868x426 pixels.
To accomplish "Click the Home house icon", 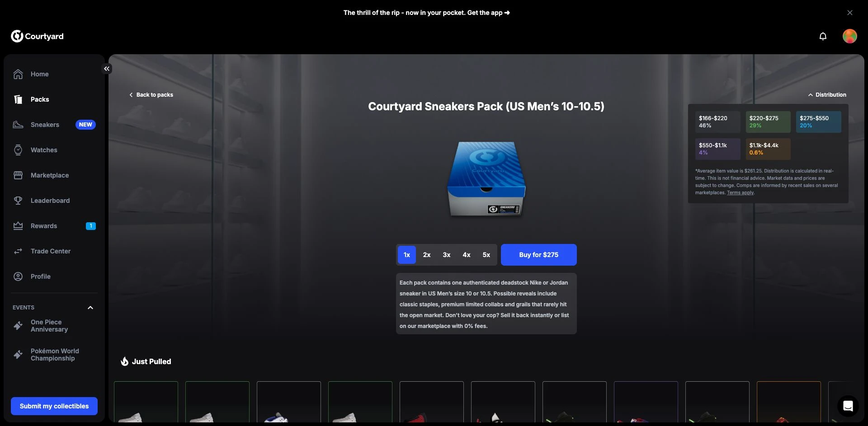I will 18,74.
